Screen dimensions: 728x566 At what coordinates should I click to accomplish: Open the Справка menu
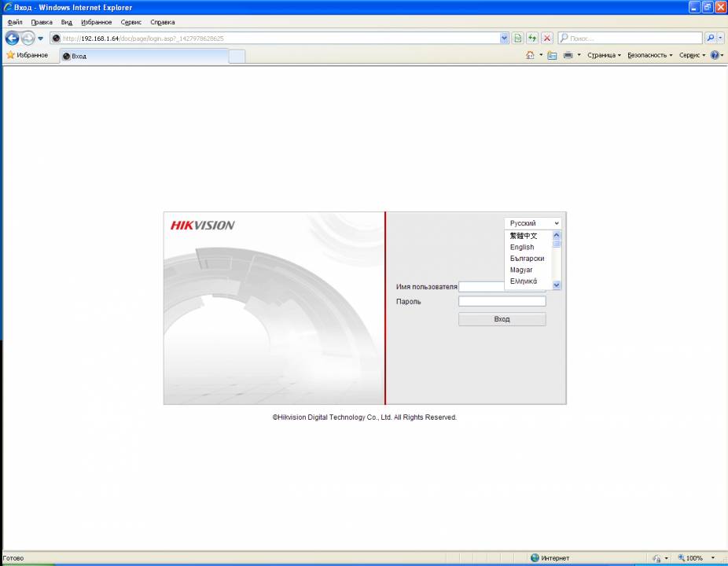(163, 22)
